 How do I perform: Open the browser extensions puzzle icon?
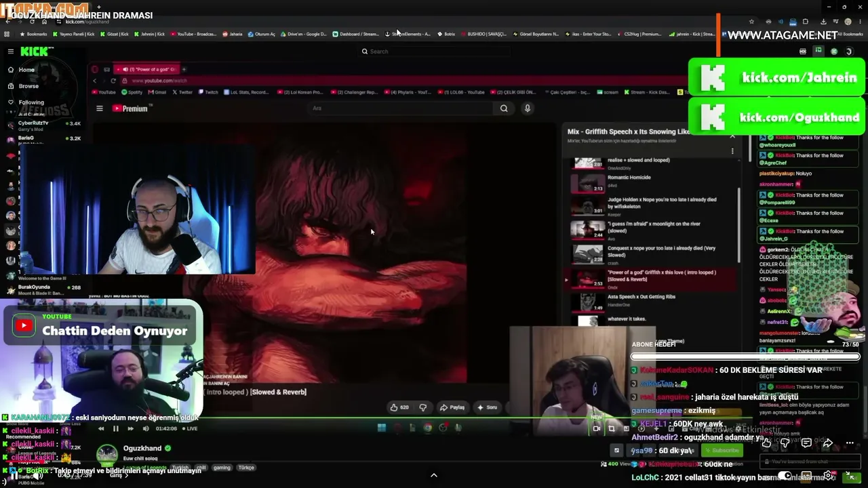pyautogui.click(x=806, y=22)
